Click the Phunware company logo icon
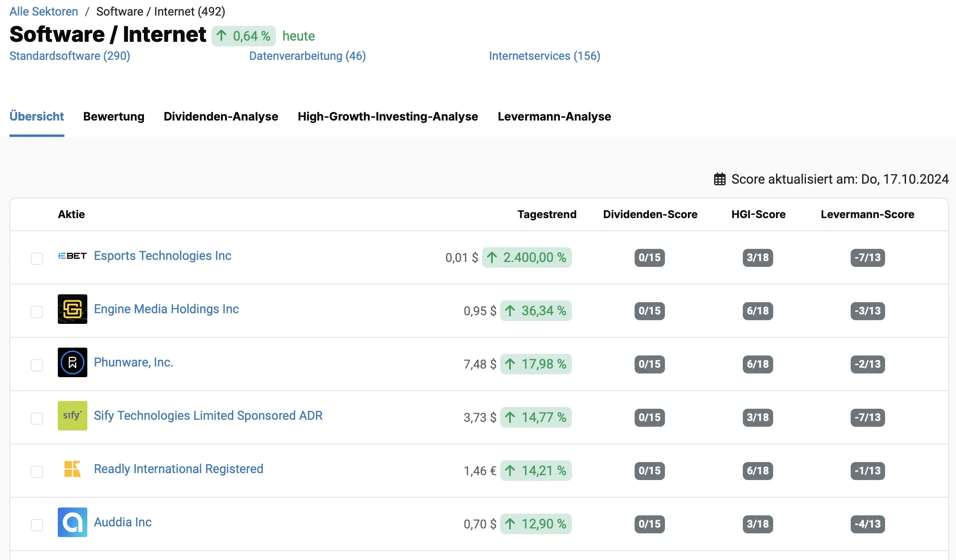The width and height of the screenshot is (956, 560). [x=73, y=362]
